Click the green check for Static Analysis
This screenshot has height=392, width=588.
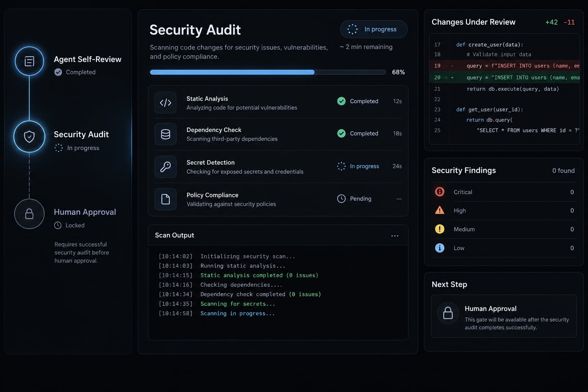[341, 101]
